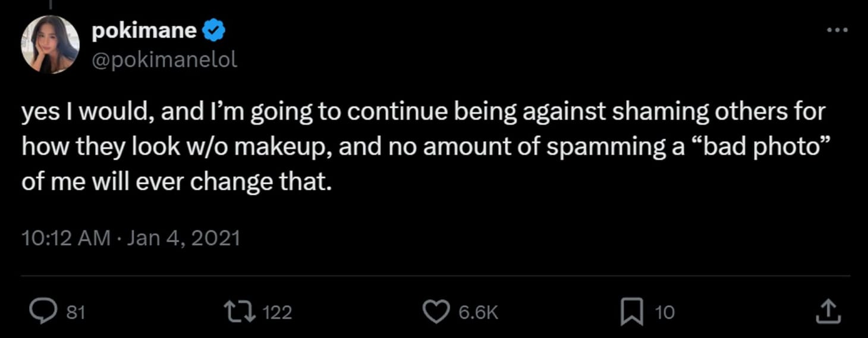Screen dimensions: 868x338
Task: Click the blue verified badge next to pokimane
Action: coord(214,30)
